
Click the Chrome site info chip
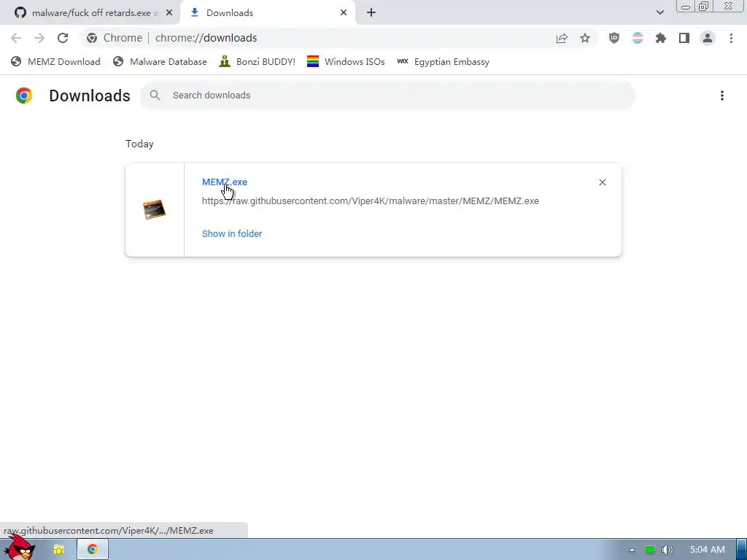[x=115, y=38]
